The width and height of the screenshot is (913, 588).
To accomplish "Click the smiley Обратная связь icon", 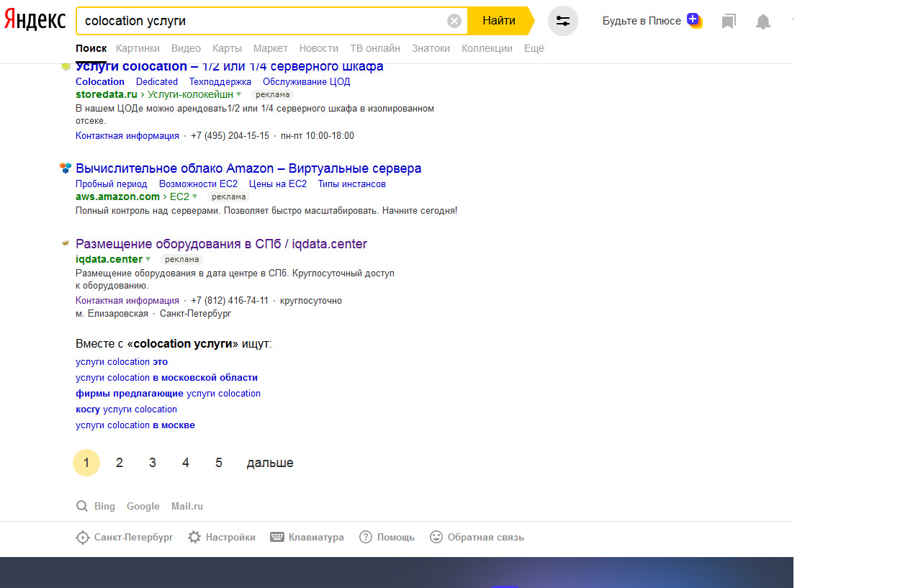I will point(436,537).
